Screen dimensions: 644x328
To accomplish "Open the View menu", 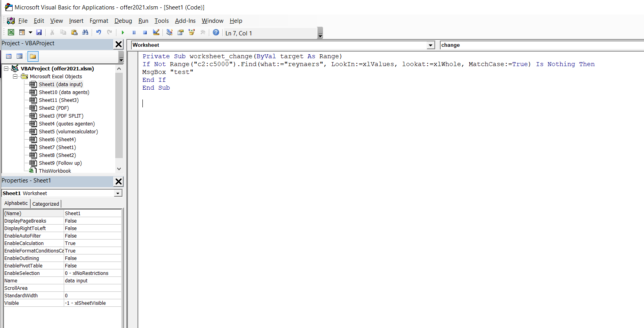I will 57,21.
